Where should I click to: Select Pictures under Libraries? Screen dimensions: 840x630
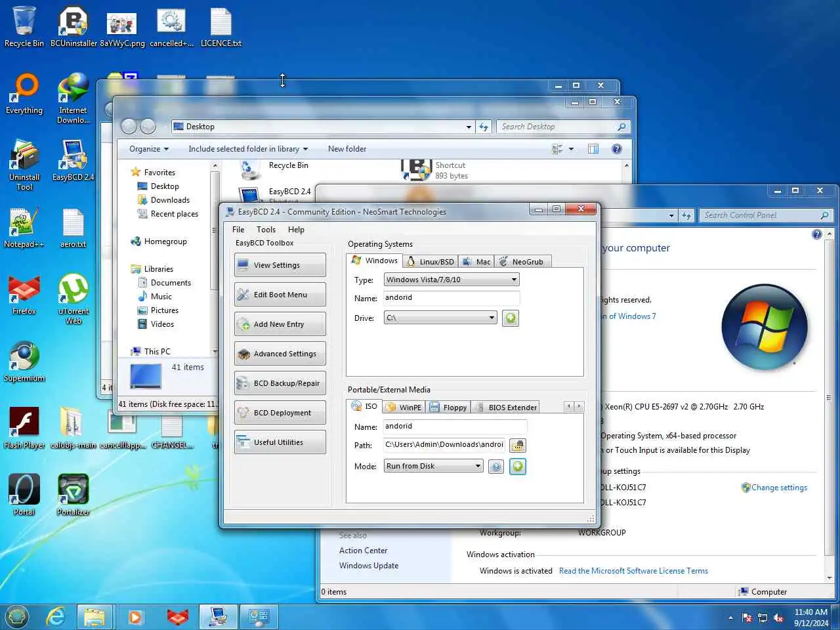click(164, 310)
